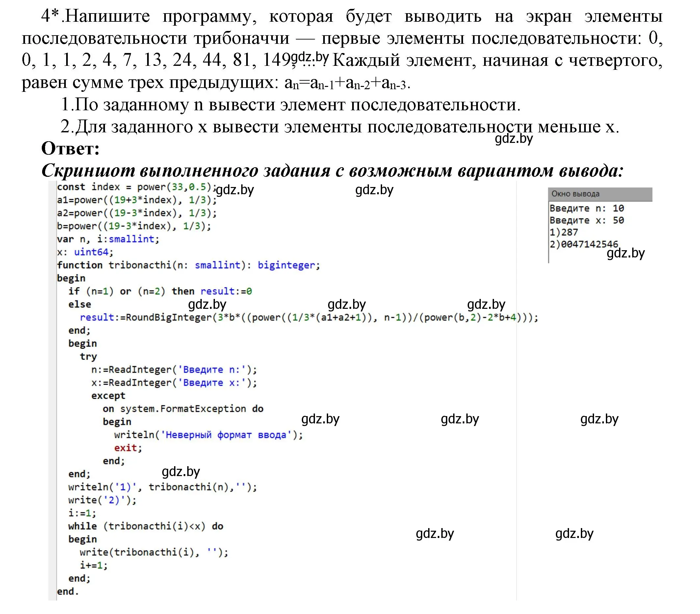Viewport: 700px width, 614px height.
Task: Click the line writeln('1)', tribonacthi(n),'')
Action: pos(163,487)
